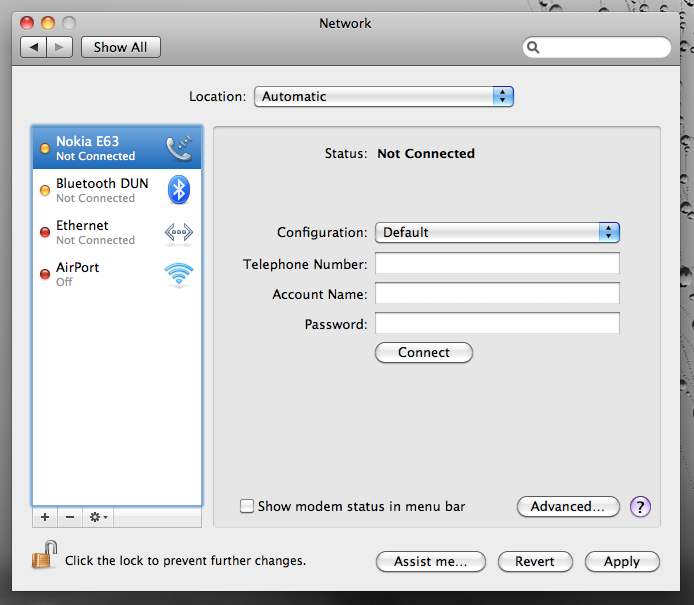Click the Ethernet arrows icon
Screen dimensions: 694x605
pos(179,232)
